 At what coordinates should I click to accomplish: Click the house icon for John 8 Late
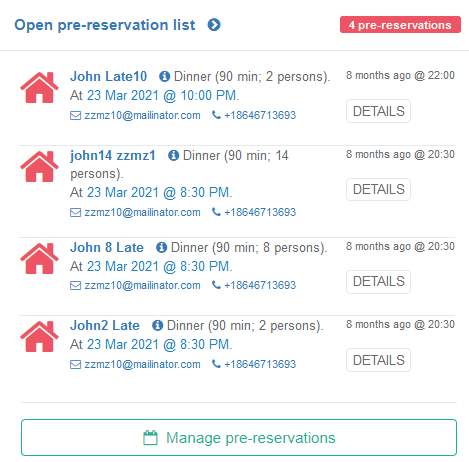[39, 258]
